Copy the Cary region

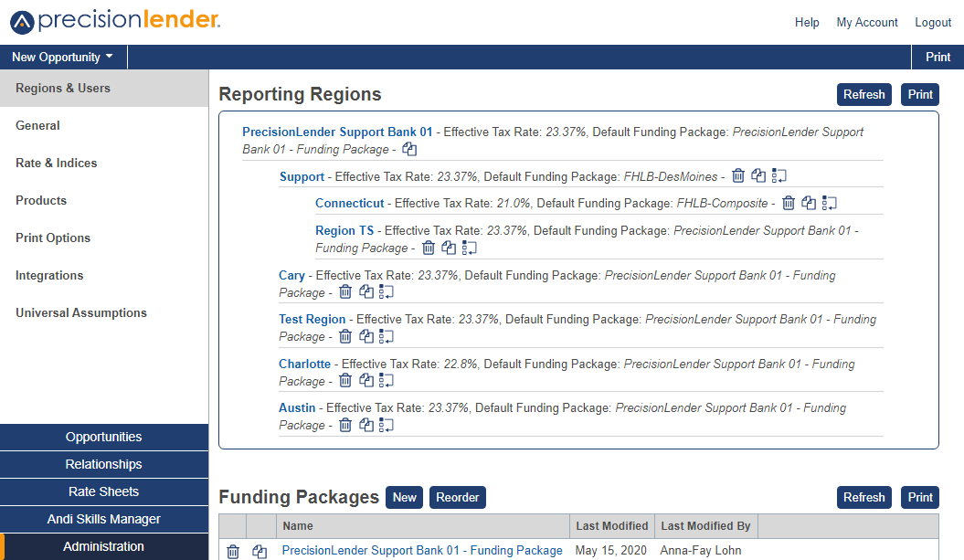click(366, 292)
